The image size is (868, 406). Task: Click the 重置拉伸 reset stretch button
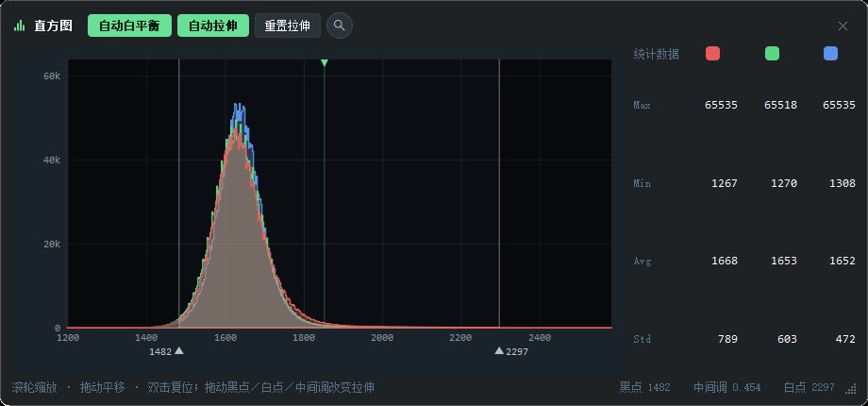click(x=288, y=25)
